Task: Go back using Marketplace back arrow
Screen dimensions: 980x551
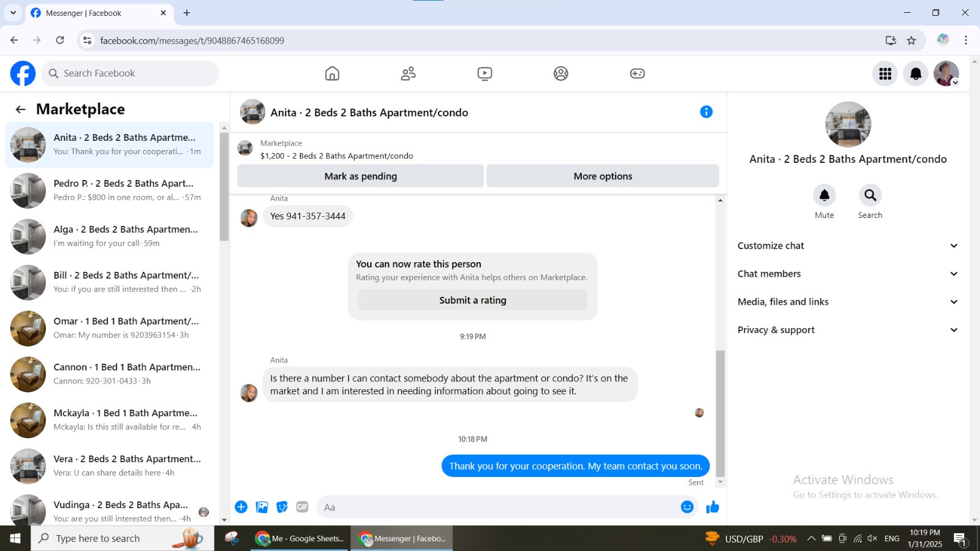Action: click(x=21, y=110)
